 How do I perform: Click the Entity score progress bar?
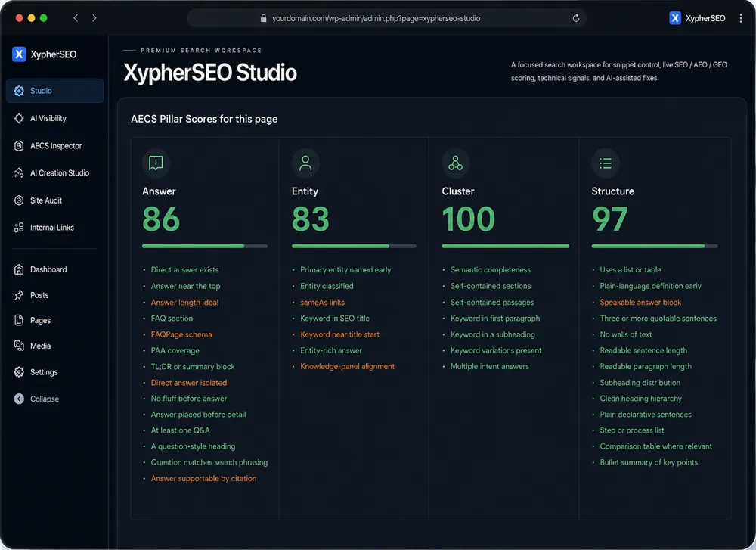[x=354, y=246]
